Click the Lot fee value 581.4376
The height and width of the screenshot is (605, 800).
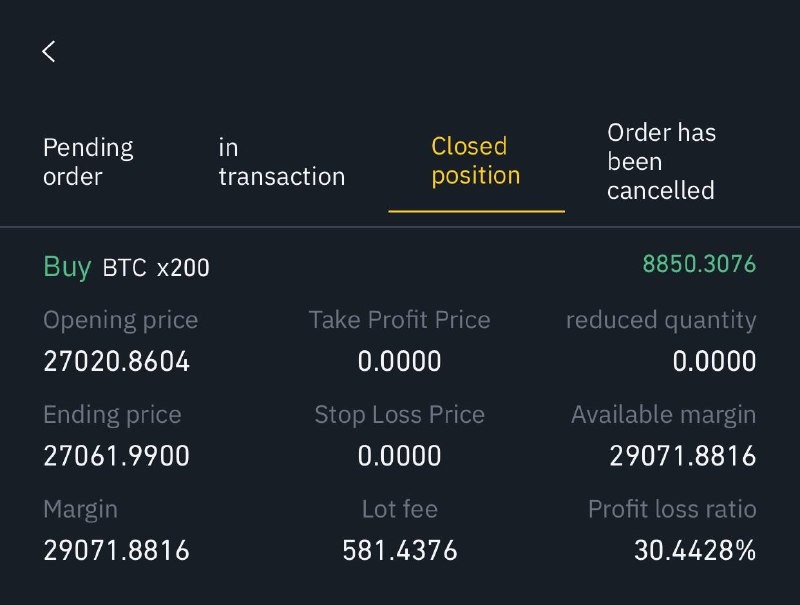[x=399, y=550]
